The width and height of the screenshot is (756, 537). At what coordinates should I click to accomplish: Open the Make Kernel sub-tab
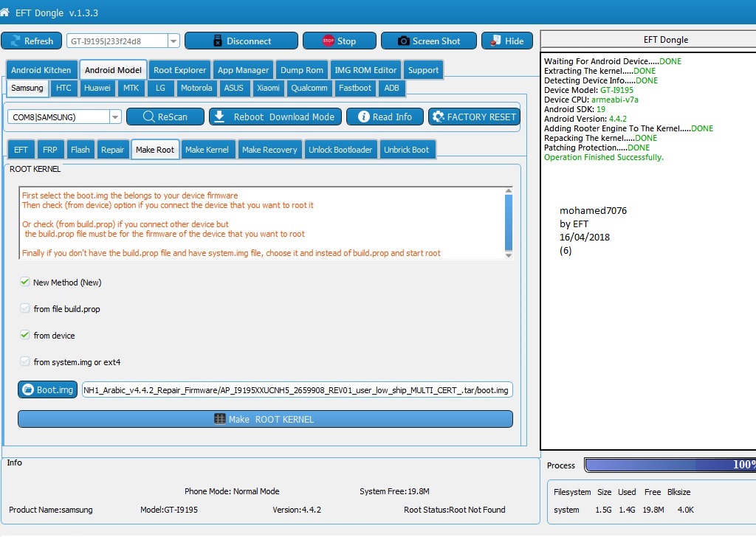coord(207,150)
